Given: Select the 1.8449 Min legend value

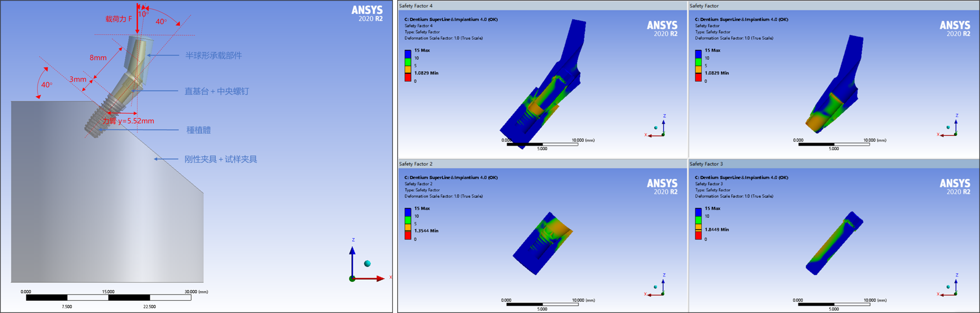Looking at the screenshot, I should point(717,230).
